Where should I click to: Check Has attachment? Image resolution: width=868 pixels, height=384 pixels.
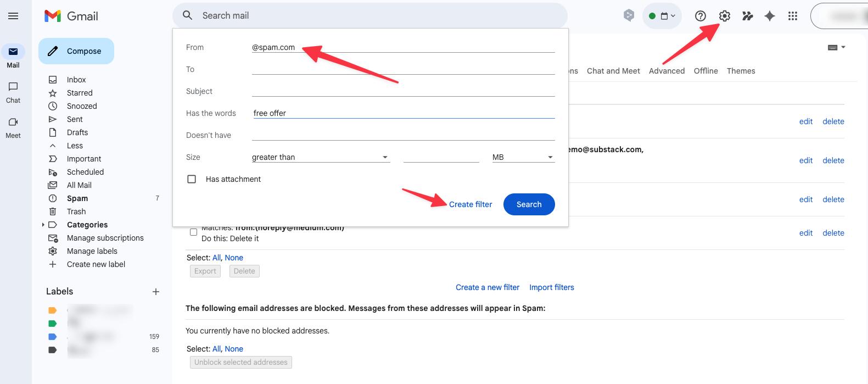[192, 179]
